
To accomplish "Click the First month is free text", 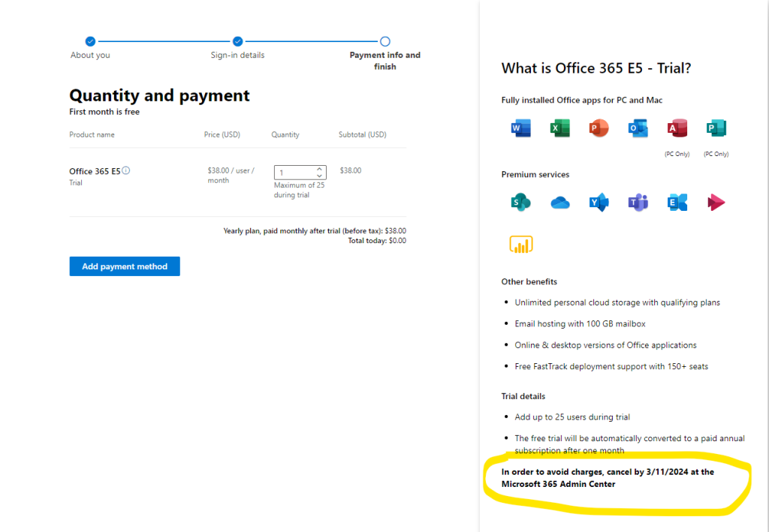I will [104, 112].
